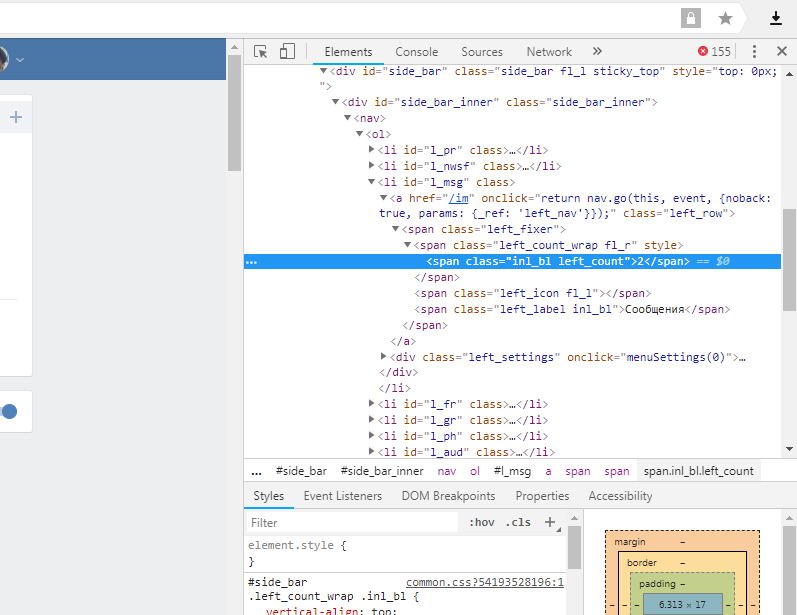
Task: Close the DevTools panel
Action: (782, 51)
